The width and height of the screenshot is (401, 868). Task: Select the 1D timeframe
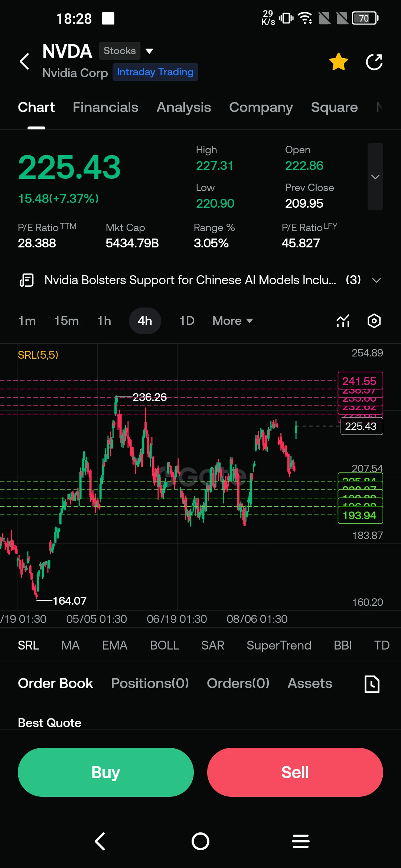click(x=187, y=321)
